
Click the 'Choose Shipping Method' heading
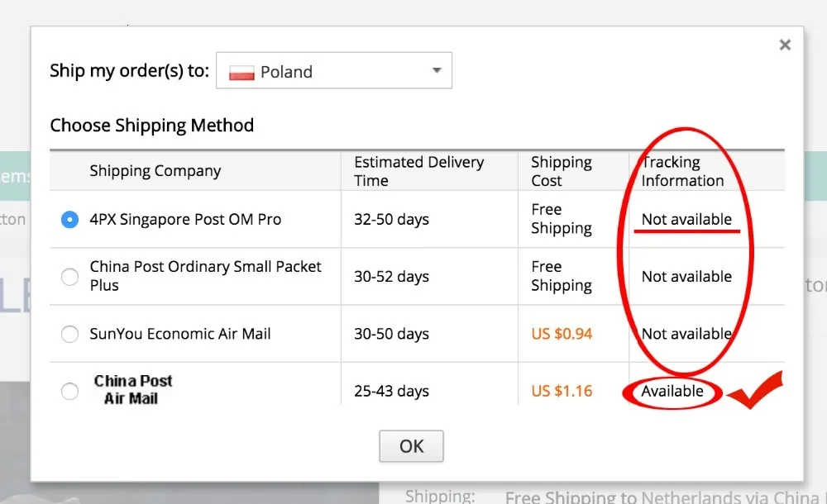point(152,126)
